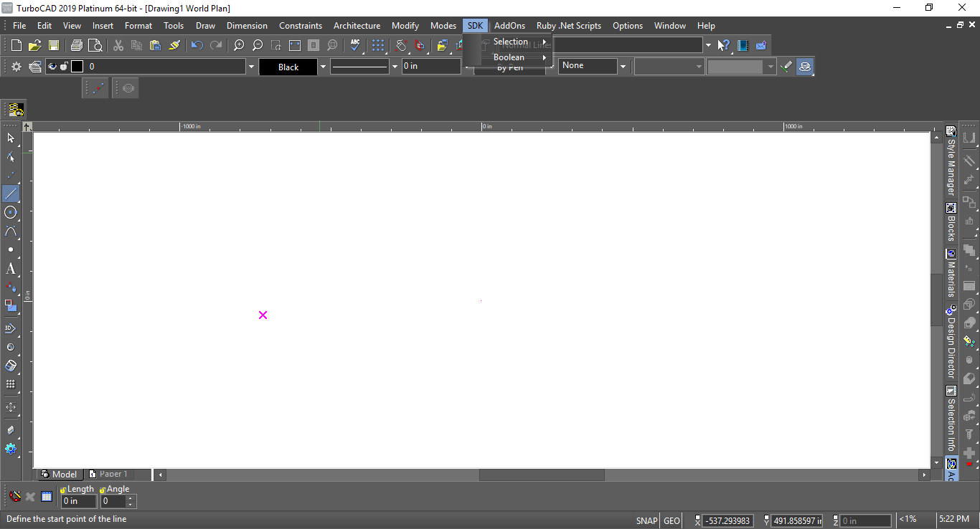Click the black layer color swatch

pyautogui.click(x=77, y=67)
